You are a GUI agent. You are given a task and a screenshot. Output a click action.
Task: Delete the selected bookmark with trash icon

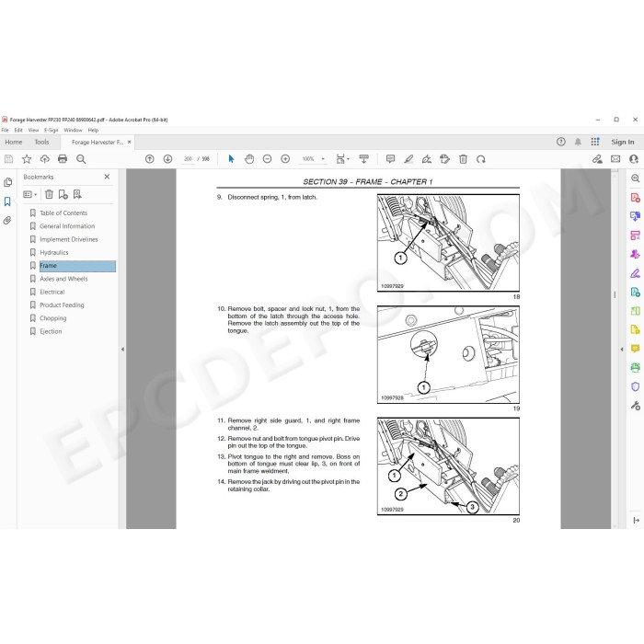click(49, 194)
